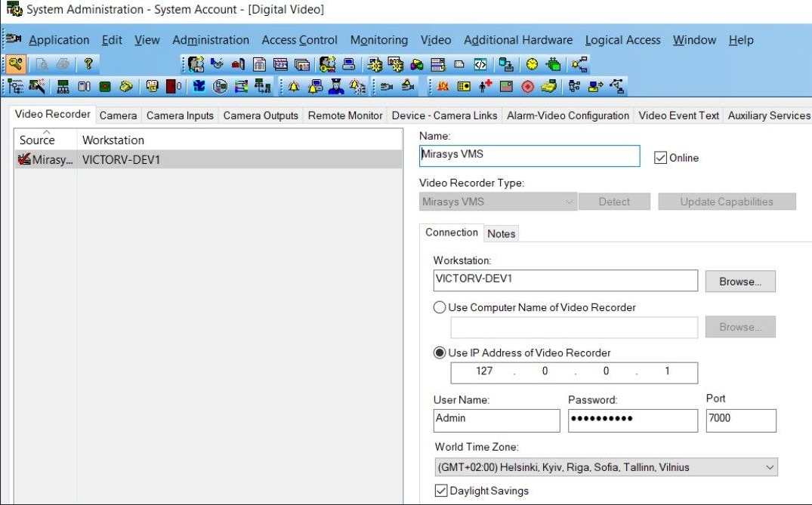Click the yellow clock icon in toolbar
The image size is (812, 505).
point(532,64)
